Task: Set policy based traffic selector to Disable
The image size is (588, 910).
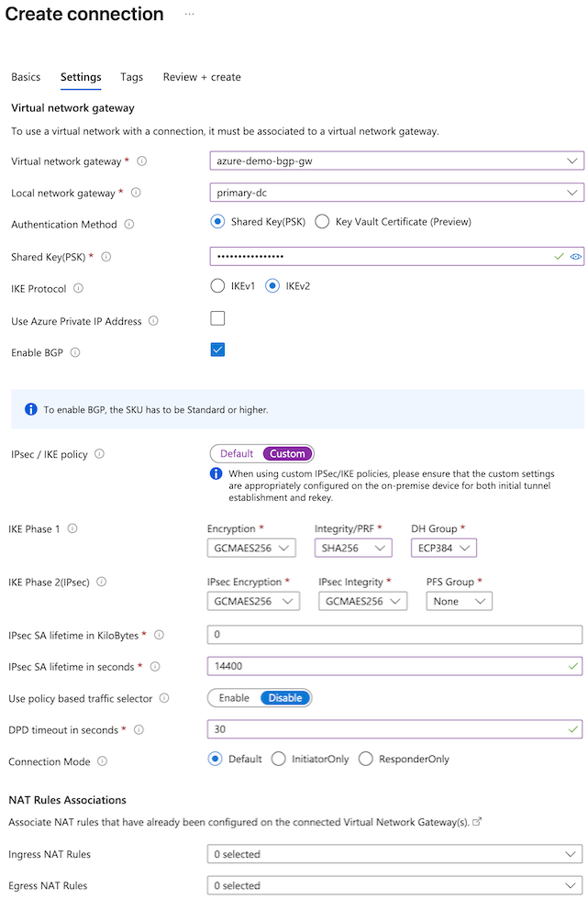Action: tap(285, 698)
